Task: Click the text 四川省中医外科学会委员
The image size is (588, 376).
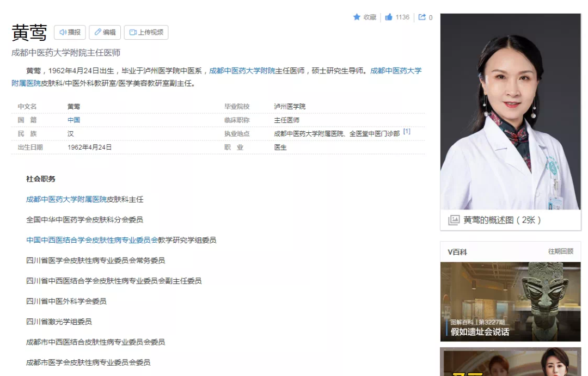Action: 66,301
